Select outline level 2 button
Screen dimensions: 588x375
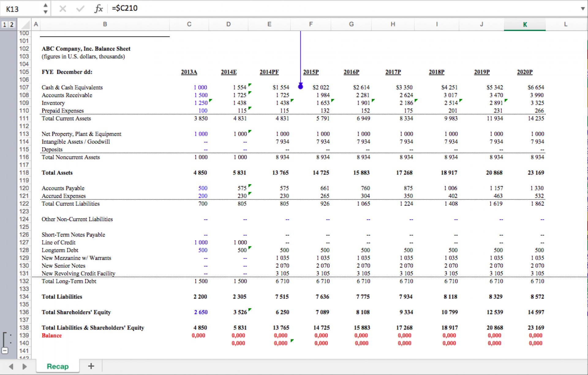click(x=12, y=25)
